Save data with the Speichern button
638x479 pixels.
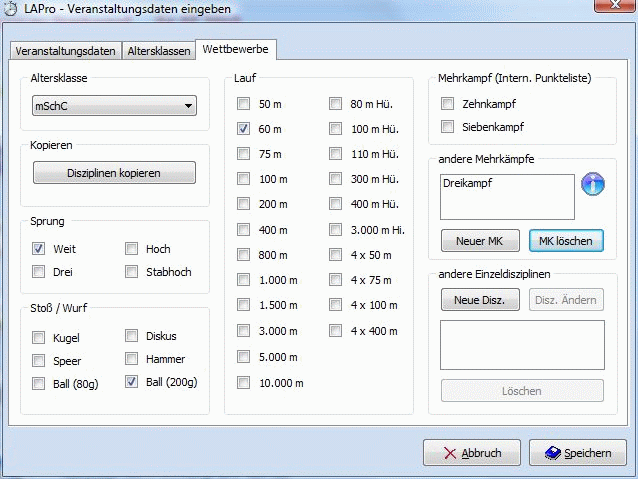point(577,453)
